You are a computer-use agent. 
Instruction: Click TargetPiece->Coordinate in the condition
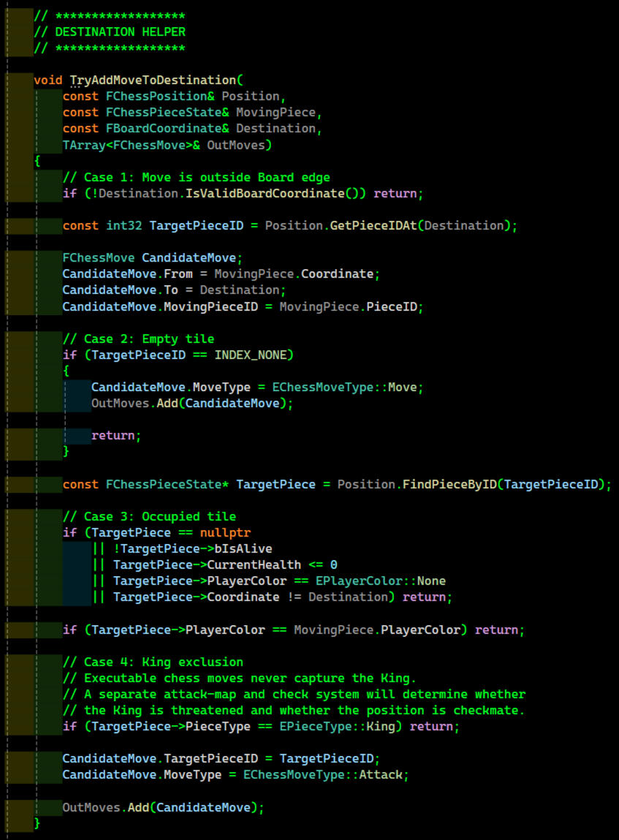(x=196, y=597)
